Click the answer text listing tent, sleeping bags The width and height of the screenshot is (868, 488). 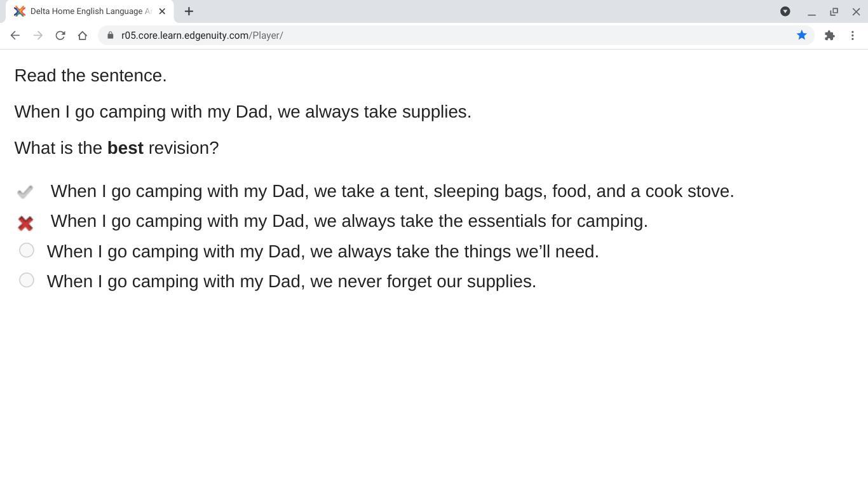point(392,191)
